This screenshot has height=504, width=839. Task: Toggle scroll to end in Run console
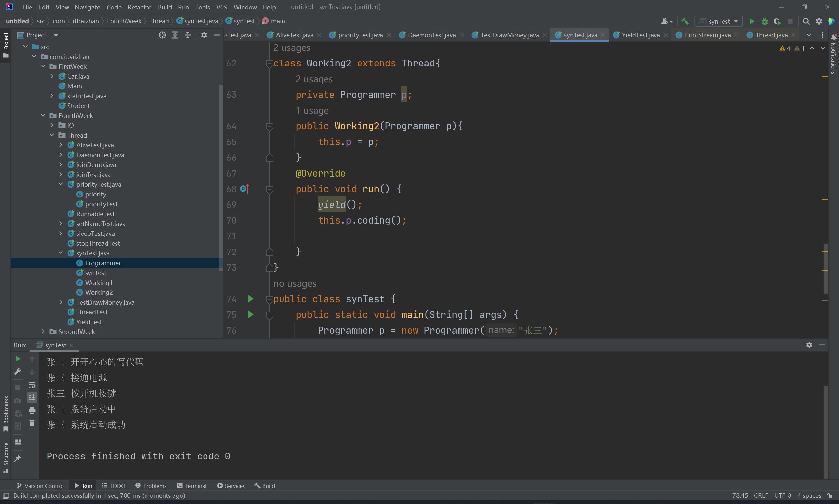(32, 397)
